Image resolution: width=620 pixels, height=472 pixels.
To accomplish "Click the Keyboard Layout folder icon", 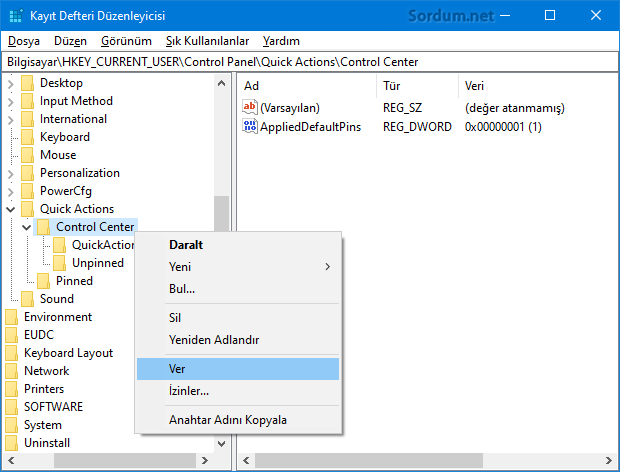I will click(x=12, y=353).
